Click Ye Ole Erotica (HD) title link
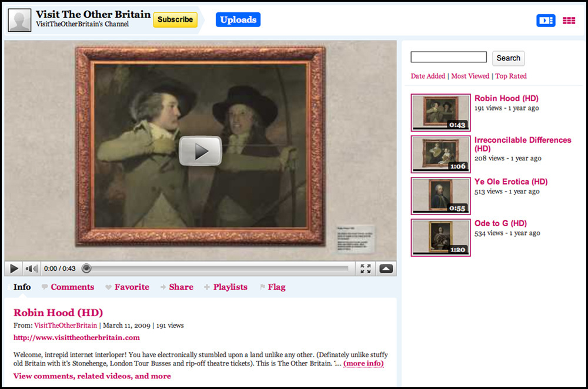The height and width of the screenshot is (389, 588). tap(511, 182)
